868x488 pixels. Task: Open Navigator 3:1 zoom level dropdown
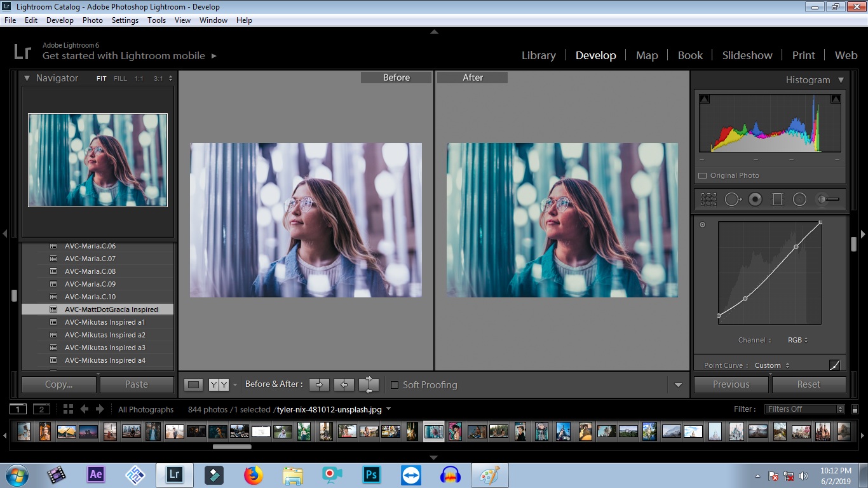click(169, 79)
